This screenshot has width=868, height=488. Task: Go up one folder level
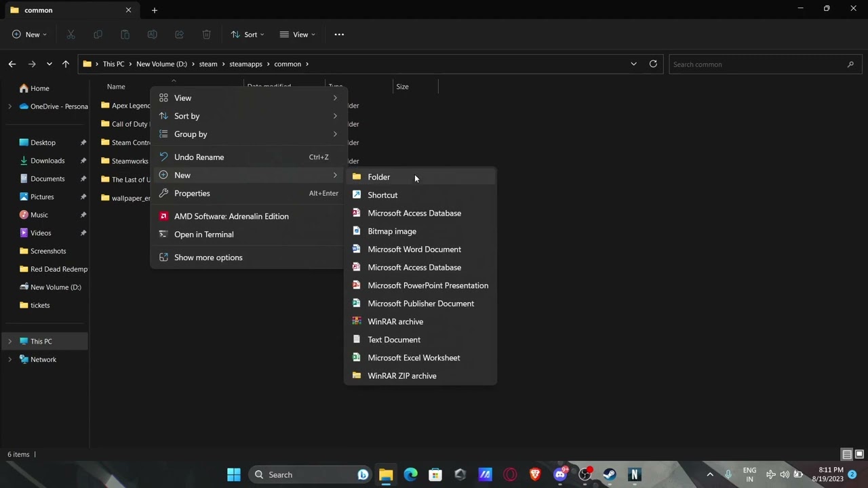click(x=65, y=64)
